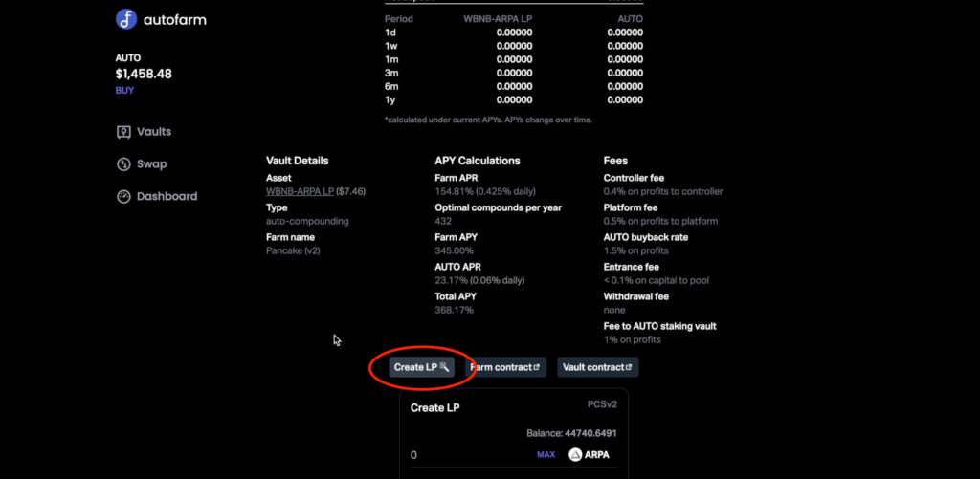Click the autofarm logo icon
Viewport: 980px width, 479px height.
[x=126, y=19]
